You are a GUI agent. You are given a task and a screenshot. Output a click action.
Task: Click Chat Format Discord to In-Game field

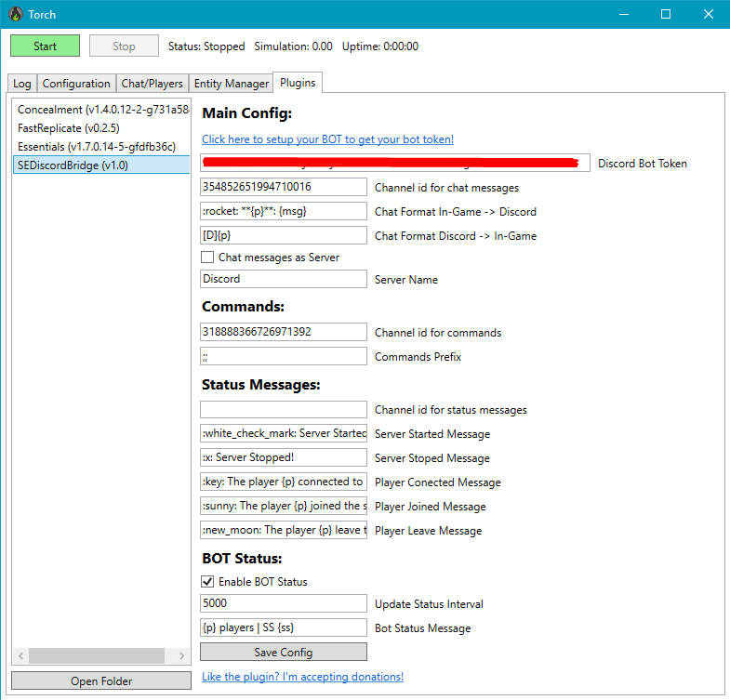coord(284,235)
